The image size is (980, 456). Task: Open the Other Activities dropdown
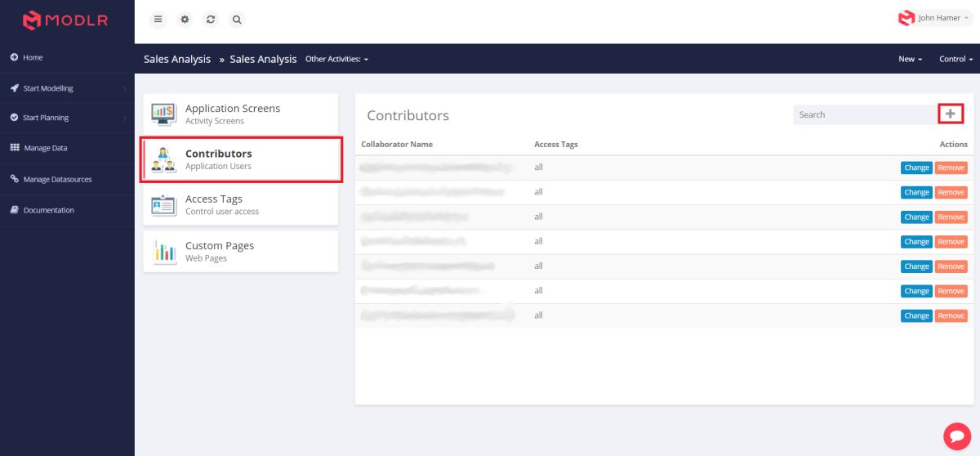(336, 59)
